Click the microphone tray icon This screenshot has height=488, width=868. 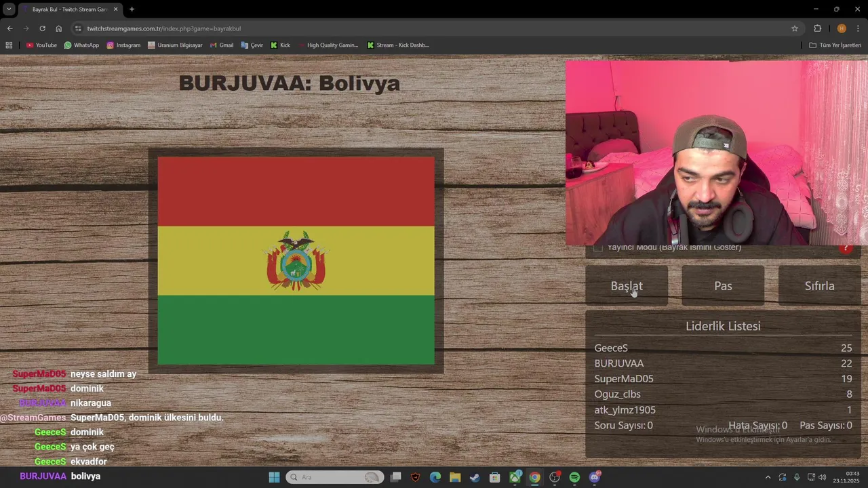tap(797, 477)
